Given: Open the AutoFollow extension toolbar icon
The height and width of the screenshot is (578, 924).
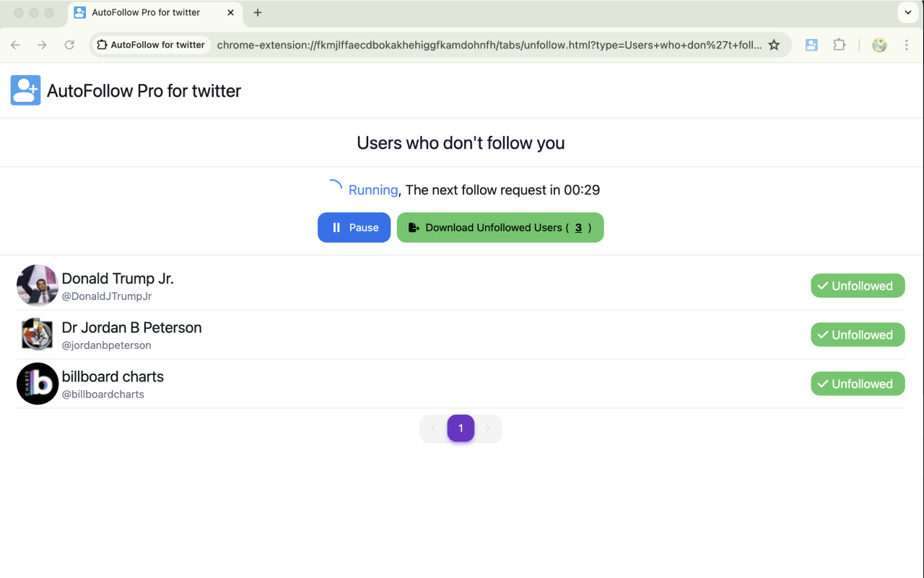Looking at the screenshot, I should 811,45.
